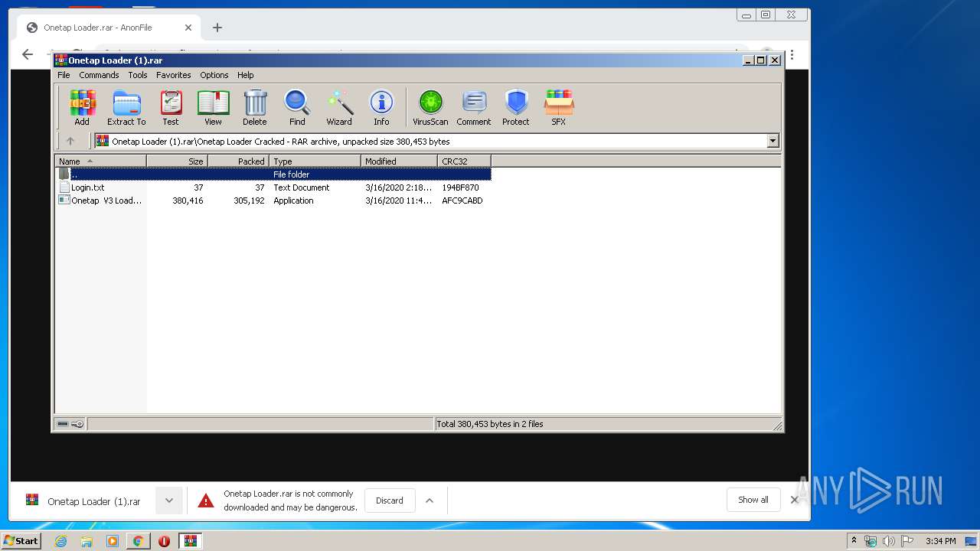Create SFX archive via SFX icon
Screen dimensions: 980x551
(x=559, y=107)
